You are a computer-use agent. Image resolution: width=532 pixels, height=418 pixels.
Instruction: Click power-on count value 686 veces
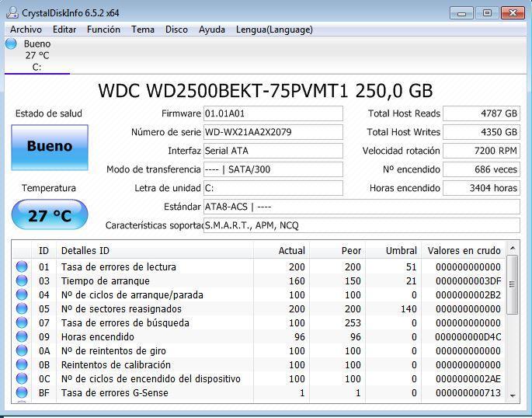pyautogui.click(x=482, y=169)
